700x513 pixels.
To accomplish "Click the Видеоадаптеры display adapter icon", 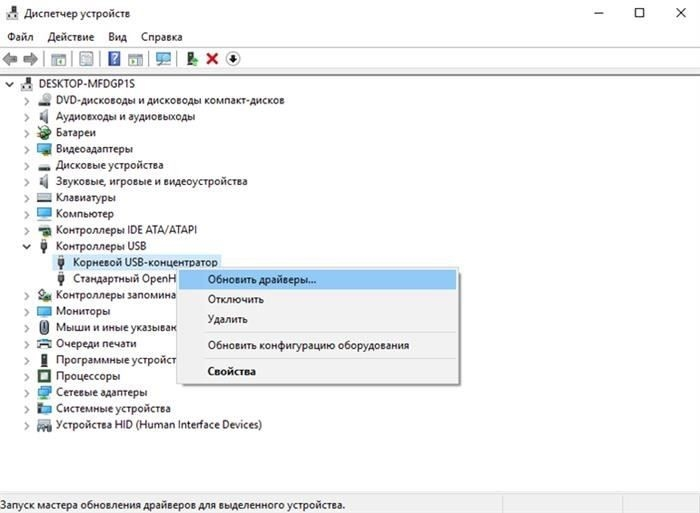I will pyautogui.click(x=44, y=149).
